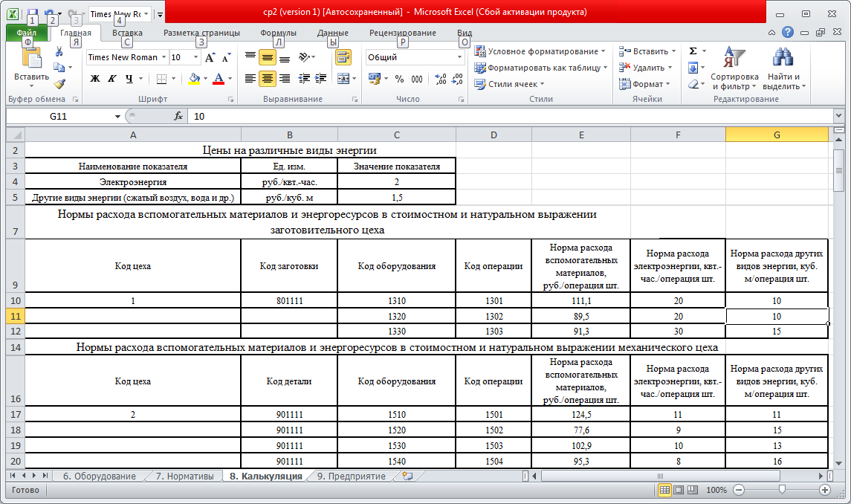The image size is (851, 504).
Task: Click the cell borders icon
Action: click(x=161, y=79)
